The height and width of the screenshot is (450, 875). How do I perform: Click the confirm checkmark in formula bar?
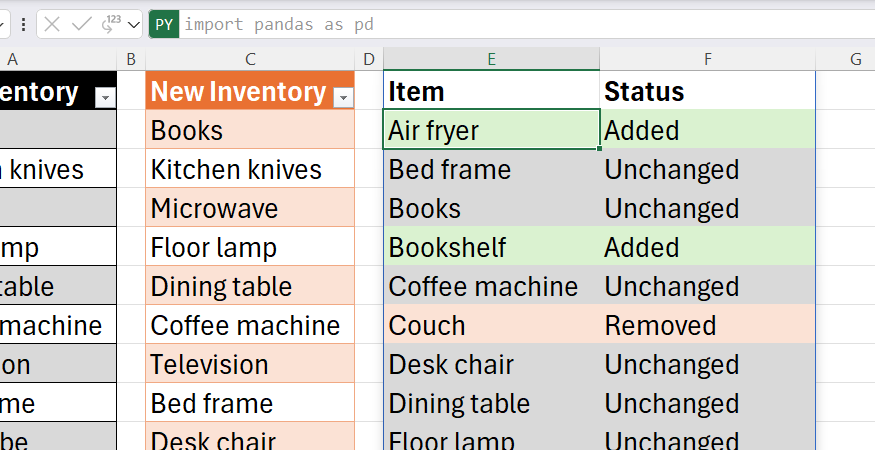pos(82,25)
